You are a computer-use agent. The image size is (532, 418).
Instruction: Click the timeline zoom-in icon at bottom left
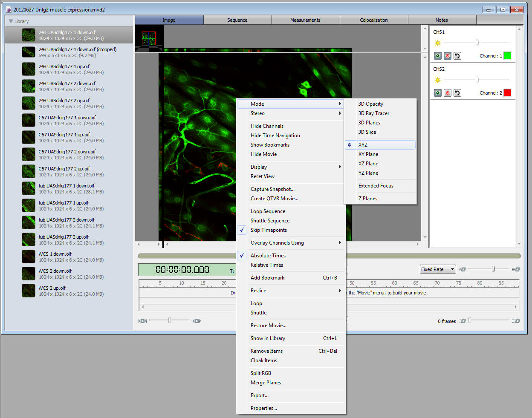pyautogui.click(x=197, y=321)
